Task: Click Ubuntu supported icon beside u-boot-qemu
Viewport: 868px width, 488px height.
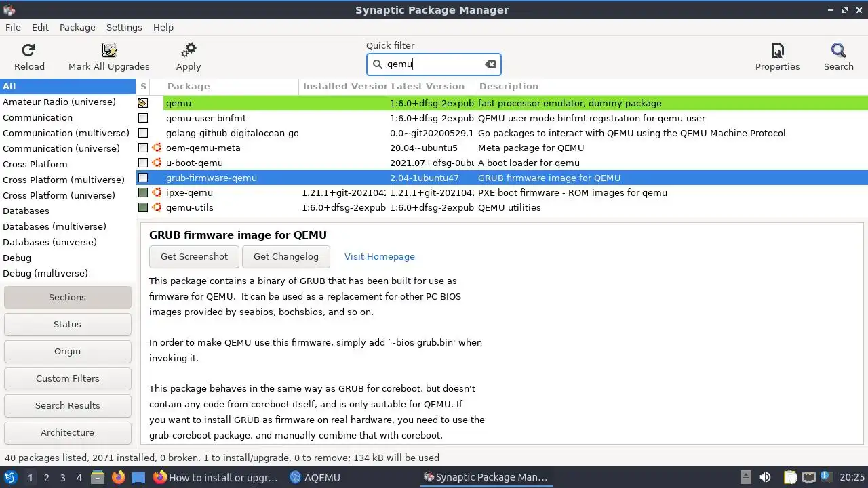Action: [x=157, y=163]
